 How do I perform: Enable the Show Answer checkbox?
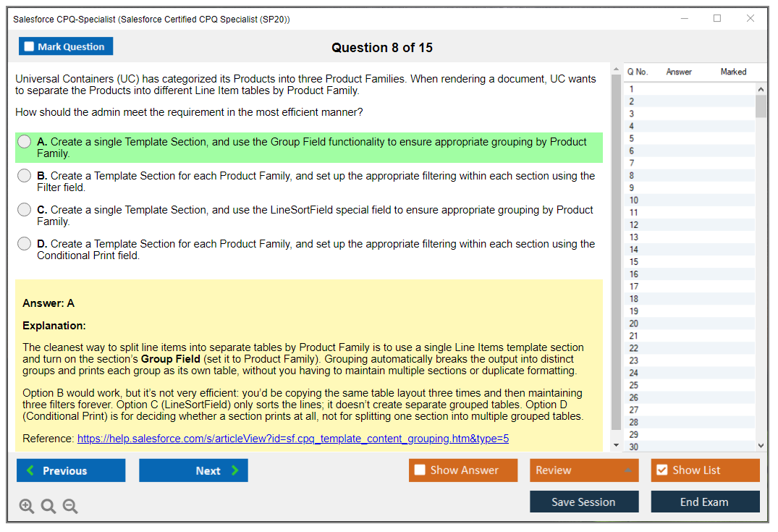click(420, 470)
